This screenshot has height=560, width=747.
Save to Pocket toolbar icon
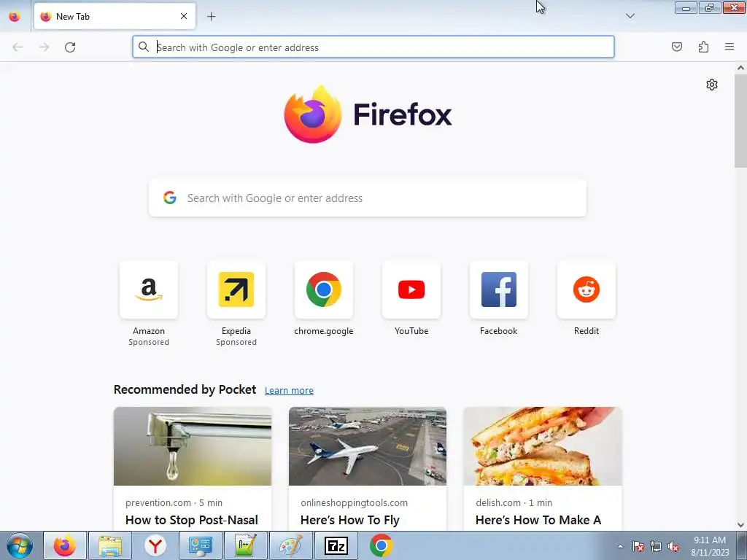point(676,47)
